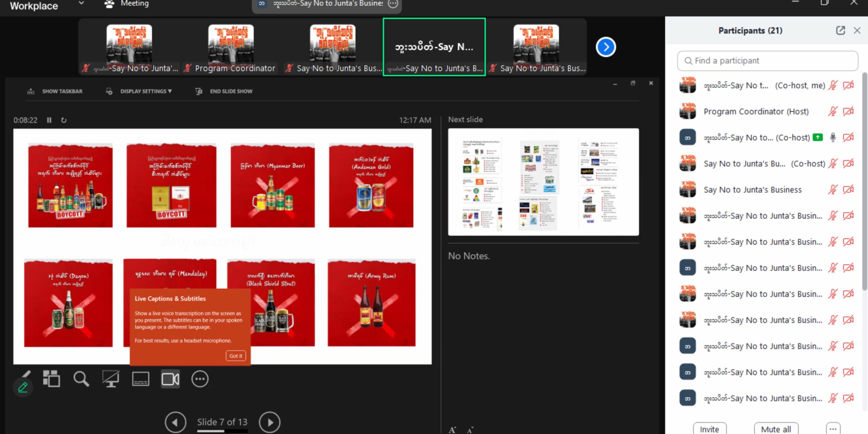Open options ellipsis on the meeting title tab

click(x=393, y=3)
